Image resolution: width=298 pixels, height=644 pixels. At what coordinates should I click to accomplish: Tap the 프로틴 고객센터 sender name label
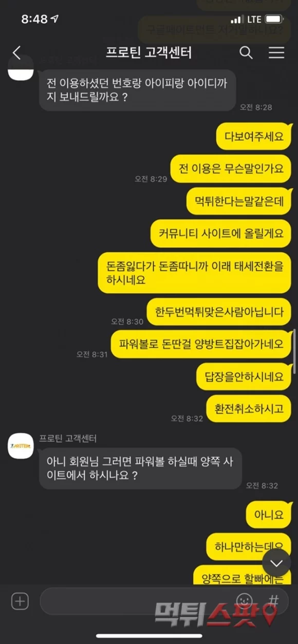pos(68,438)
